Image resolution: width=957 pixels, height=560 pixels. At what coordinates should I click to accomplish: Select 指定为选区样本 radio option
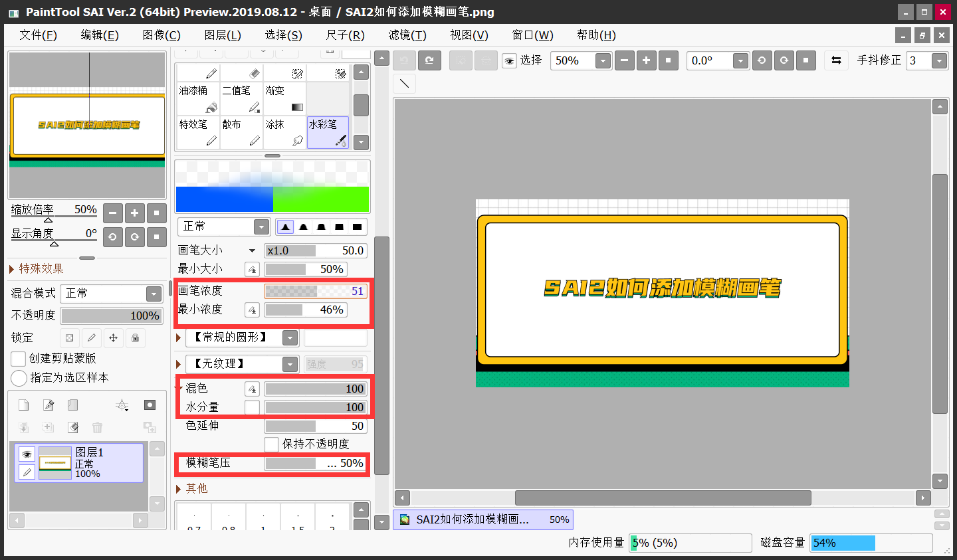tap(19, 378)
